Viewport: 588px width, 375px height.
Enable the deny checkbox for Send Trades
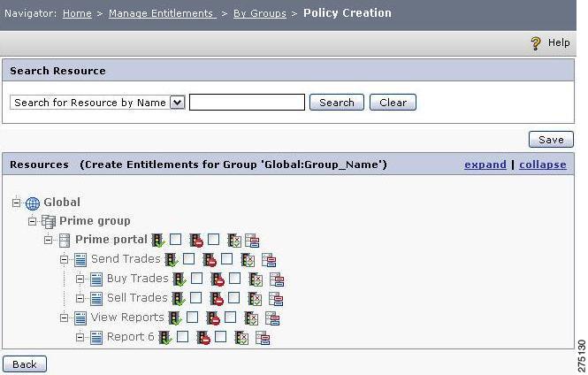pyautogui.click(x=227, y=258)
